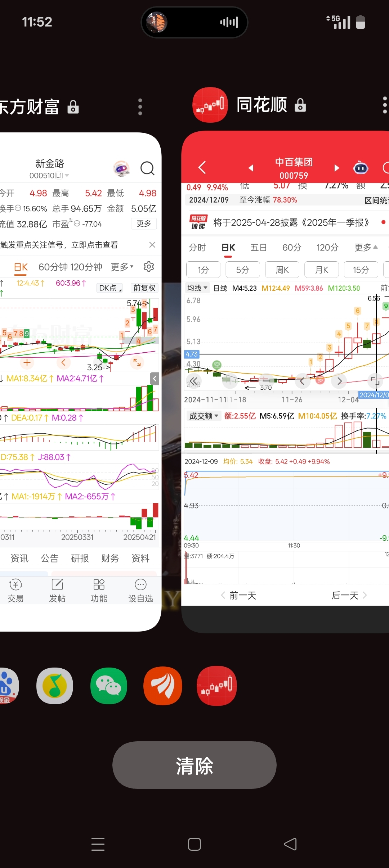Tap the Android recents menu navigation button
This screenshot has width=389, height=868.
98,844
